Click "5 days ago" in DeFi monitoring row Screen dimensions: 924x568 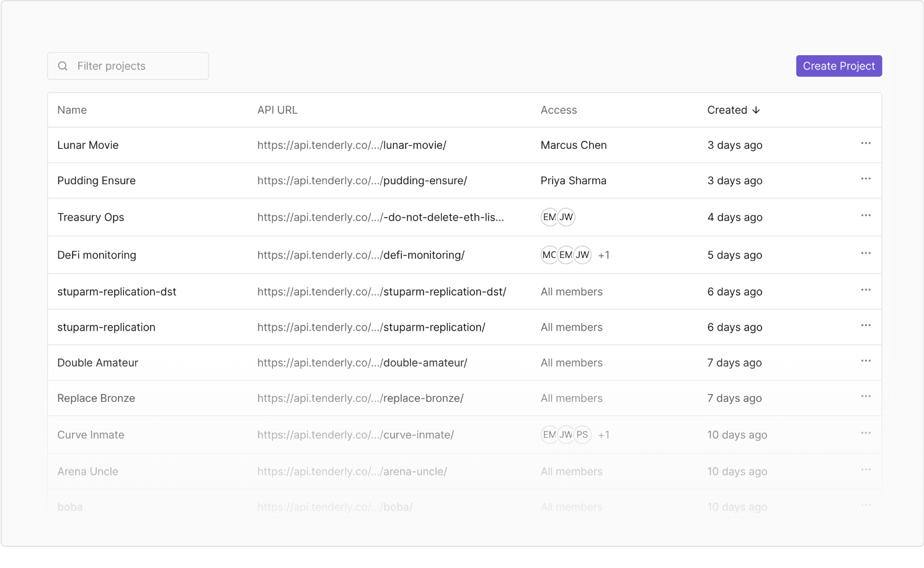tap(735, 255)
